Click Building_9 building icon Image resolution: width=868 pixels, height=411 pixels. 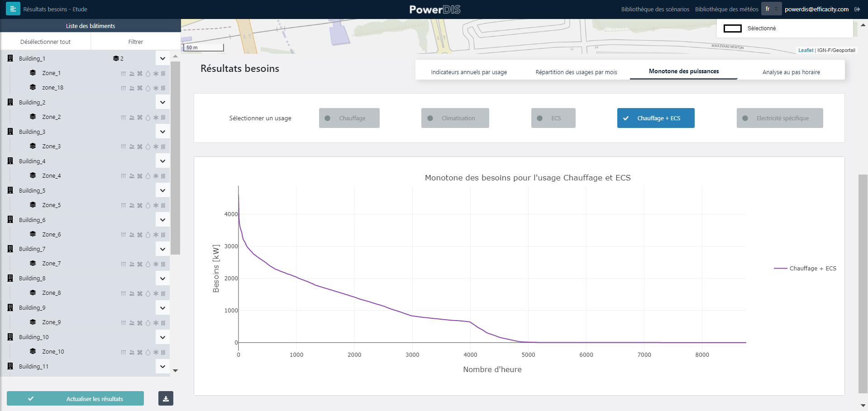(10, 307)
